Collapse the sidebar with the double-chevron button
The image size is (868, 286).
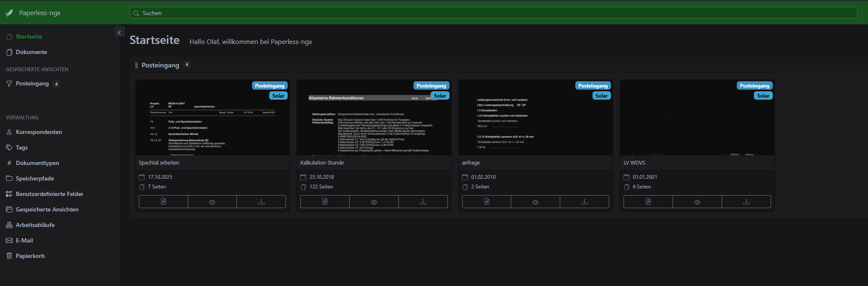click(120, 32)
